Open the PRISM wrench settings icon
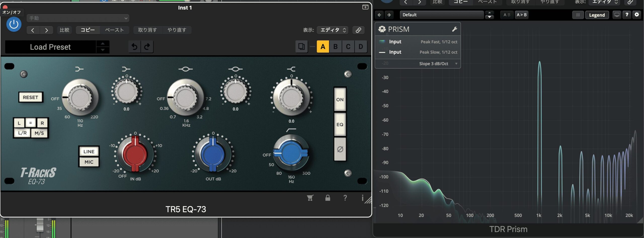 pos(454,29)
